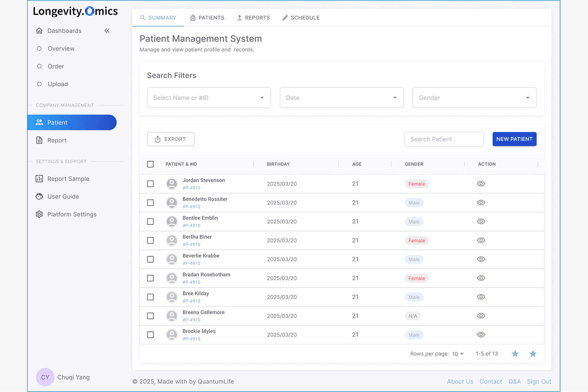This screenshot has width=588, height=392.
Task: Check the select-all header checkbox
Action: pyautogui.click(x=150, y=164)
